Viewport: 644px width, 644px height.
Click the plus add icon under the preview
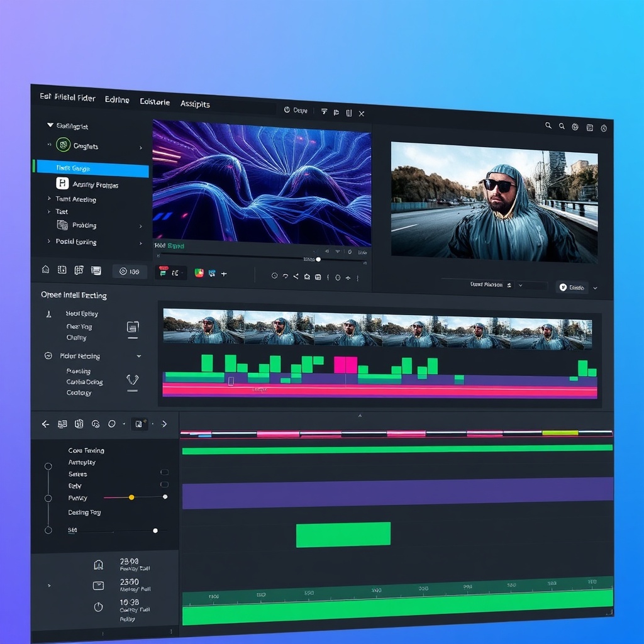224,274
